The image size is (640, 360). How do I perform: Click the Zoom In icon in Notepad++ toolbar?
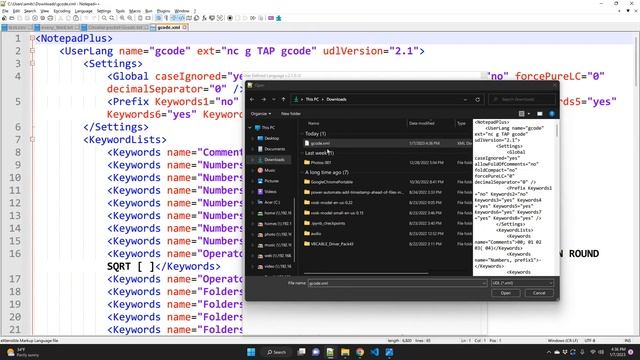coord(122,18)
